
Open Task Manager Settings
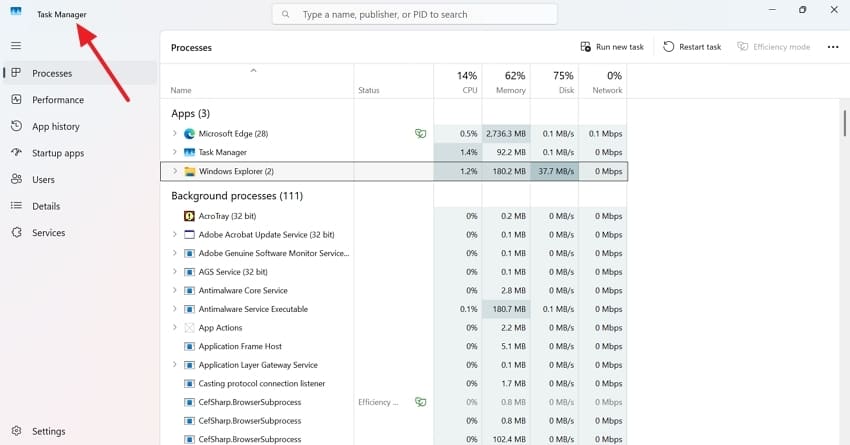(80, 431)
